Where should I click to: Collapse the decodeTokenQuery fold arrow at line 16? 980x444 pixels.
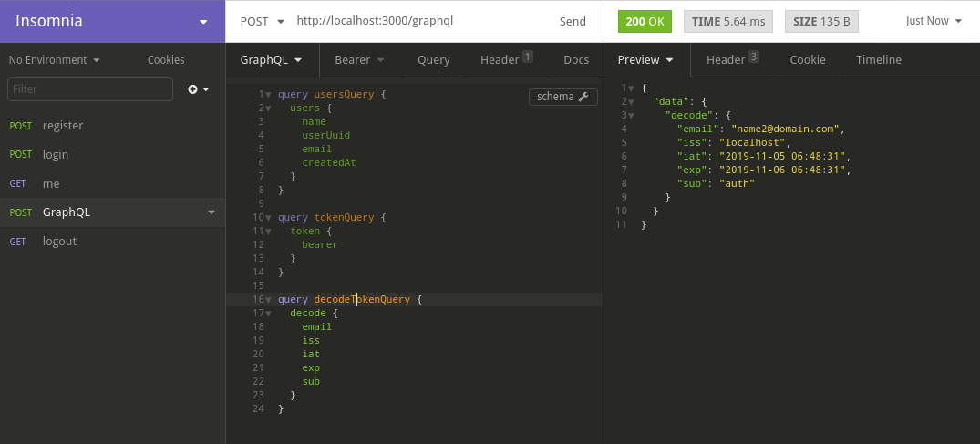268,300
